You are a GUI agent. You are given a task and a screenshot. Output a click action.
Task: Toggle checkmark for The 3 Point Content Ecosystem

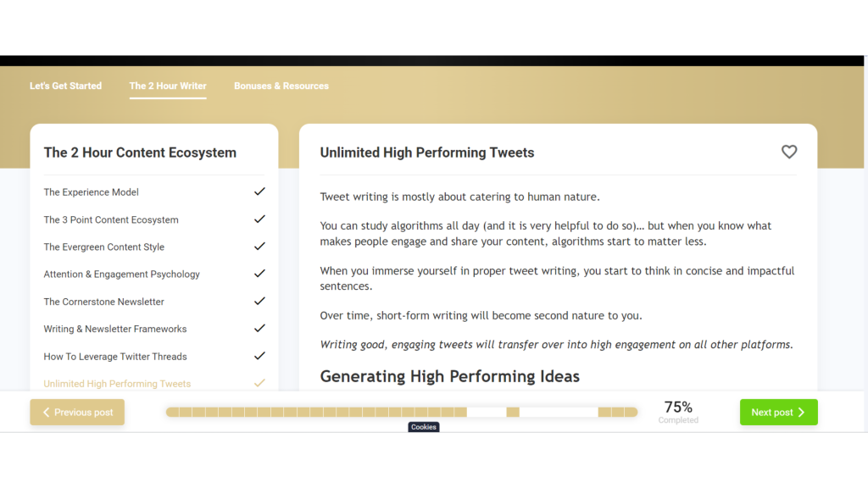click(x=259, y=219)
